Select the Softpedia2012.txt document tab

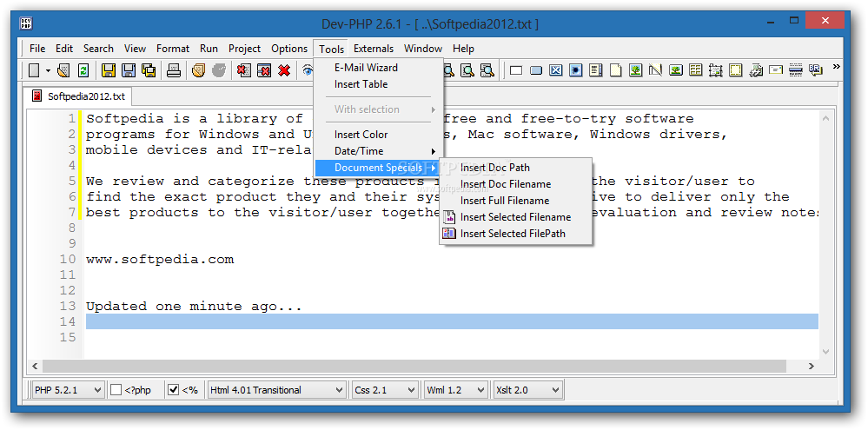click(79, 96)
